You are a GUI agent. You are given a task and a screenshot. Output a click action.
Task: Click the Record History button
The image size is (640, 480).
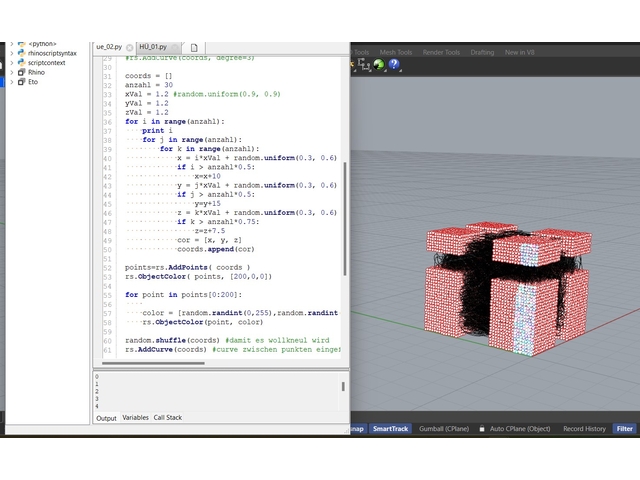coord(585,429)
